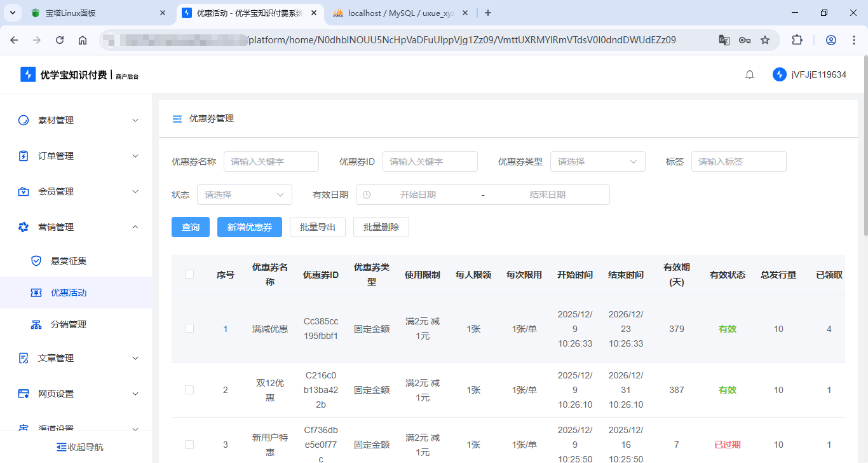This screenshot has height=463, width=868.
Task: Open the 优惠活动 sidebar menu item
Action: coord(69,293)
